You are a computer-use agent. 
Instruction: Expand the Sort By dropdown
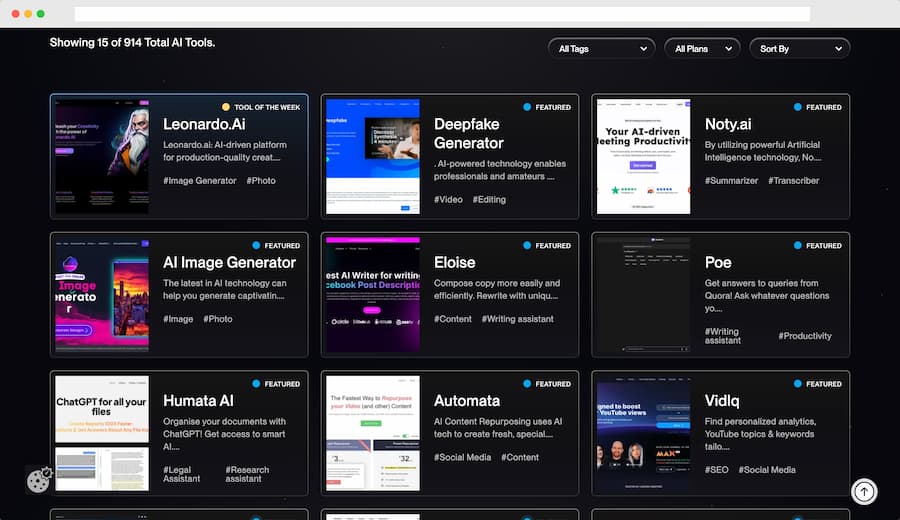point(800,49)
